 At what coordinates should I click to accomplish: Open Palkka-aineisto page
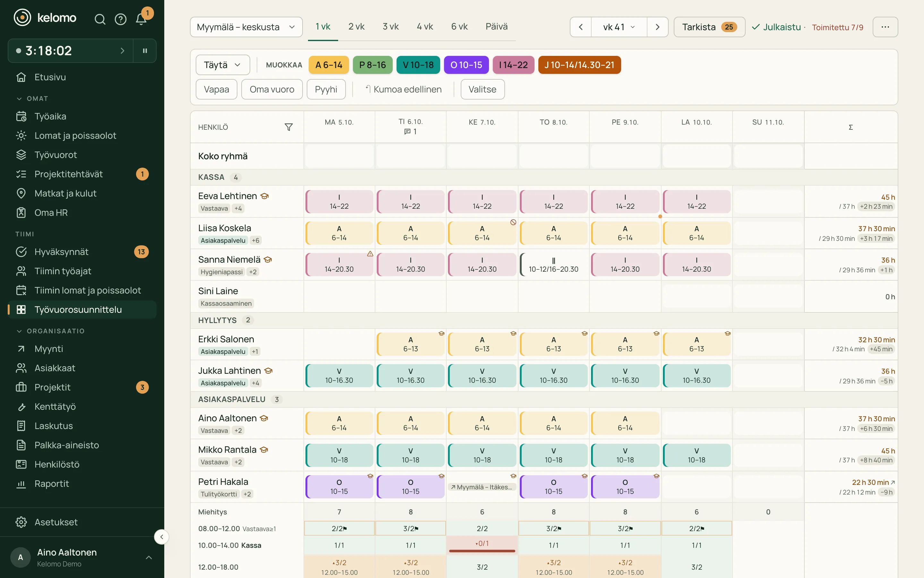(82, 445)
